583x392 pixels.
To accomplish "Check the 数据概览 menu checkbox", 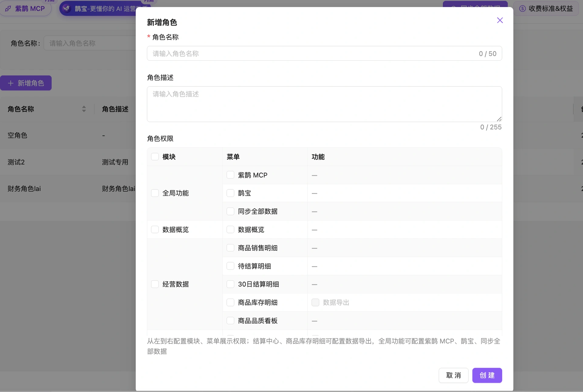I will click(x=230, y=229).
